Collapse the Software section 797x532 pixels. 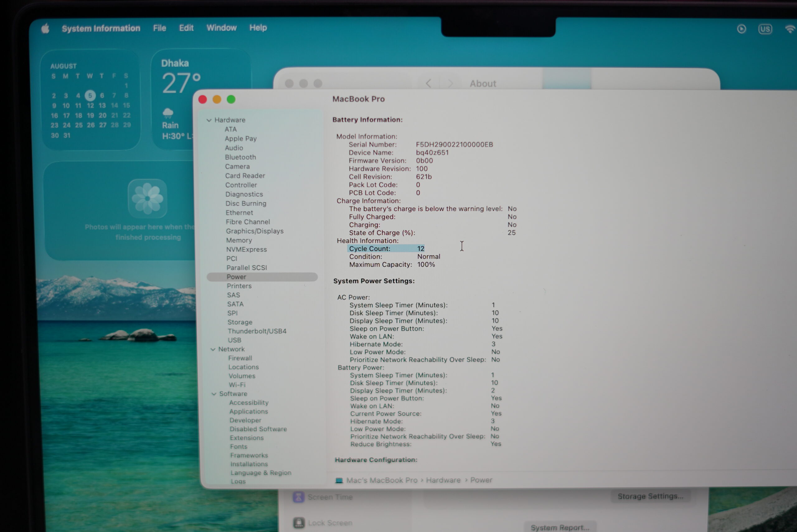[214, 394]
